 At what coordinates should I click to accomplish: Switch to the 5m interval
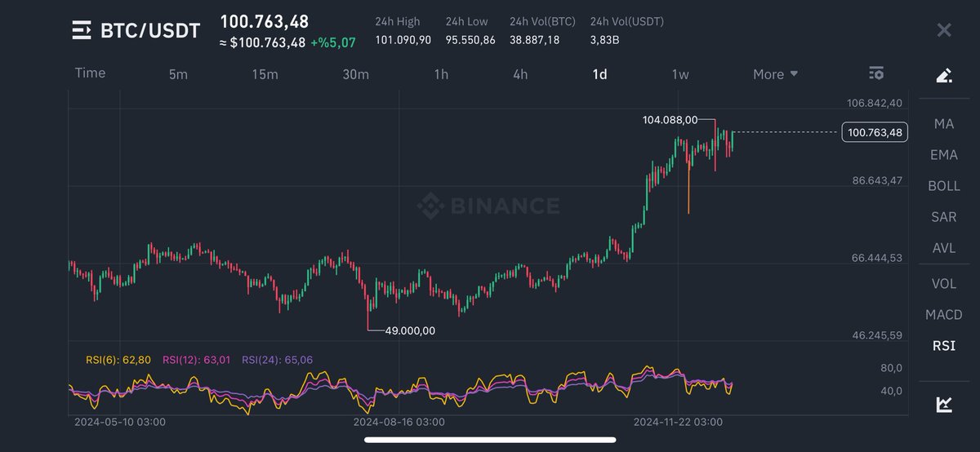pos(178,74)
